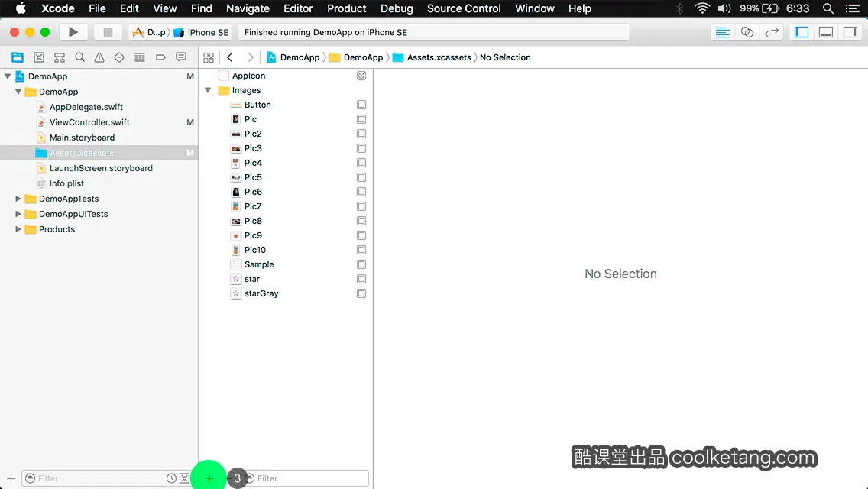868x489 pixels.
Task: Filter by recently modified files
Action: 172,478
